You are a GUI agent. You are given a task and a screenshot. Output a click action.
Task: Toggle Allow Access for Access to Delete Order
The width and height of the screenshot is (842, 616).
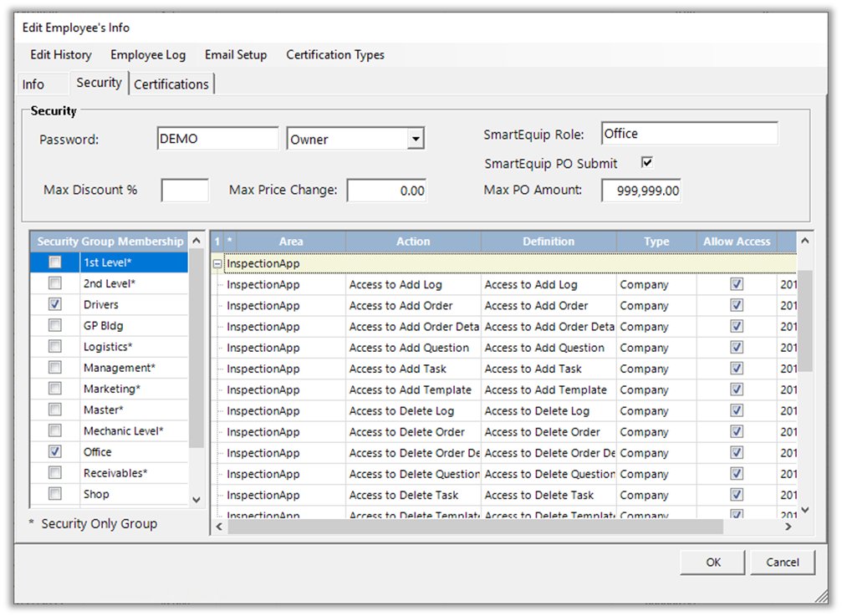tap(737, 431)
